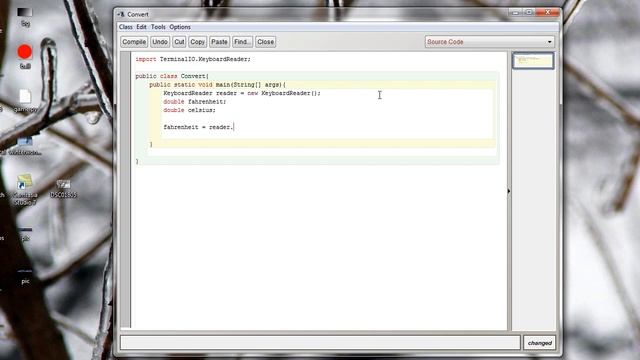
Task: Click the 'double celsius;' line
Action: (189, 110)
